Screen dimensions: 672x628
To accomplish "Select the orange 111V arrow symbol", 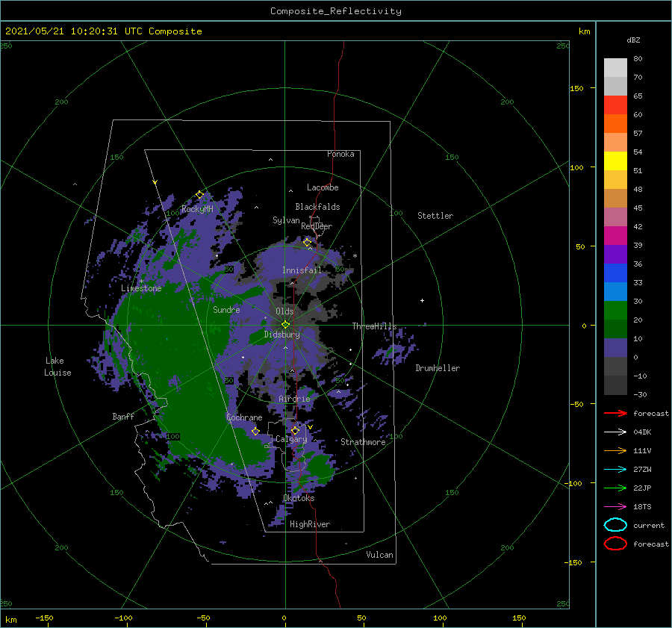I will click(x=615, y=450).
